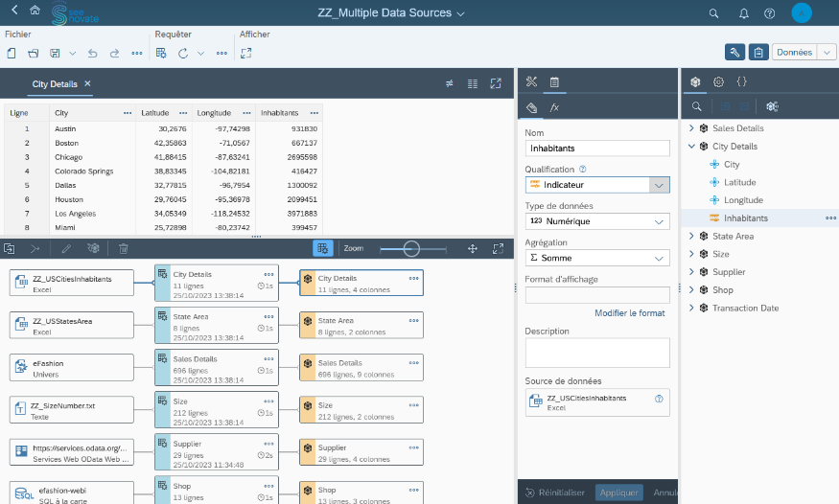Open the clipboard tab in properties panel
The height and width of the screenshot is (504, 839).
pyautogui.click(x=554, y=81)
